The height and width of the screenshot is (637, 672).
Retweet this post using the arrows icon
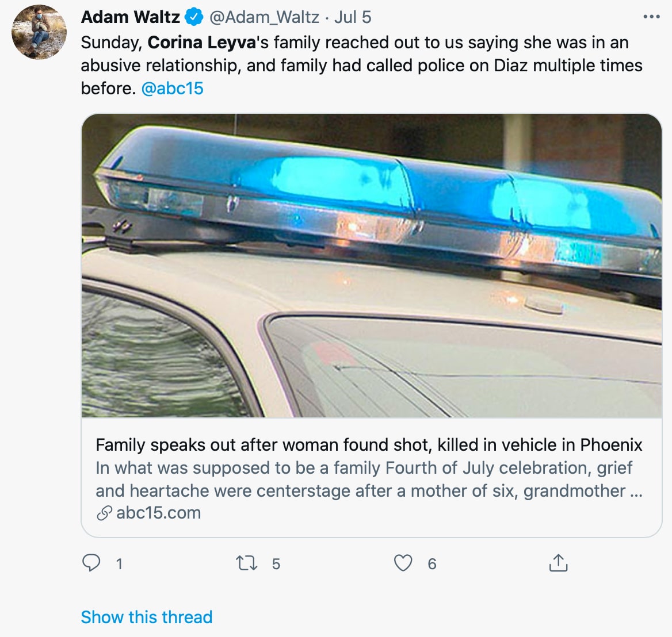247,563
